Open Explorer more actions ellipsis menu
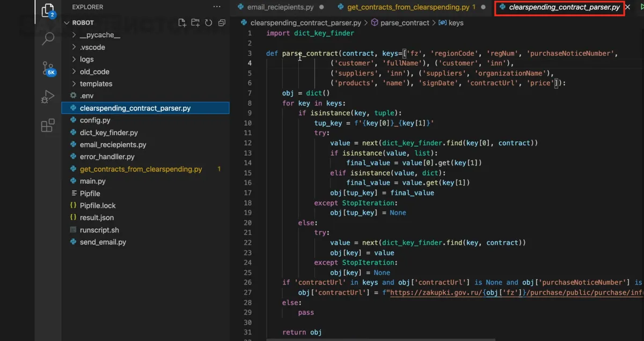The height and width of the screenshot is (341, 644). (x=217, y=7)
